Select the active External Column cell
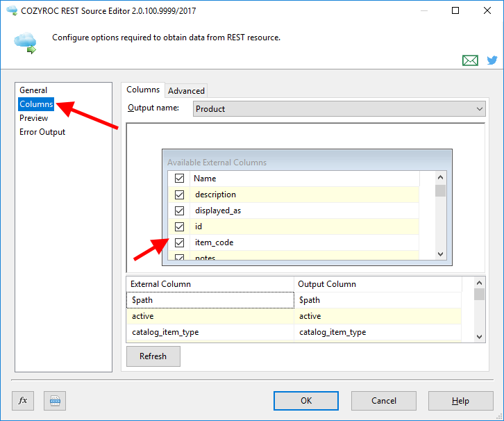504x421 pixels. pos(210,316)
